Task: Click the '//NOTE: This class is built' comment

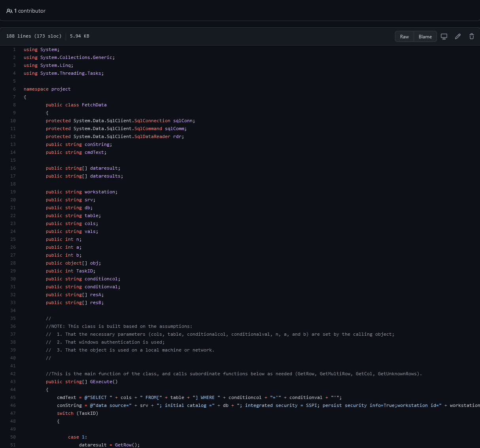Action: click(119, 326)
